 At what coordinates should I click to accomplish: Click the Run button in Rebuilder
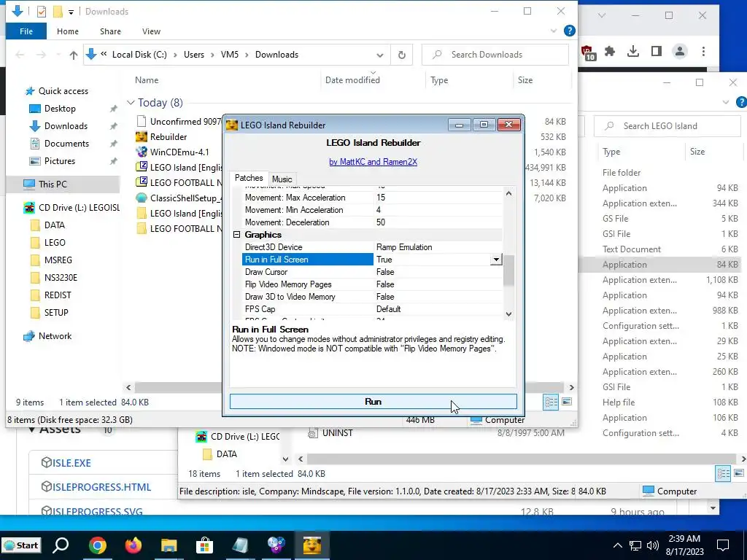point(373,402)
